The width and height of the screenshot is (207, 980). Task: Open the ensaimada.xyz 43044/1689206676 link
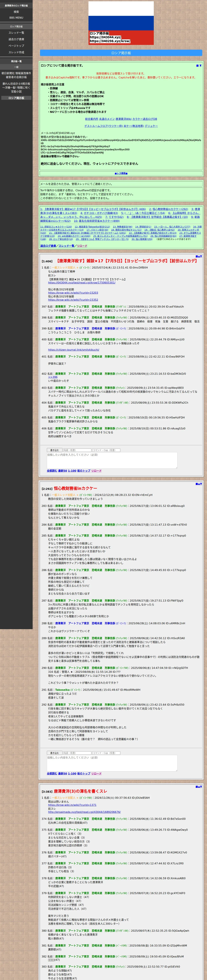(x=84, y=812)
